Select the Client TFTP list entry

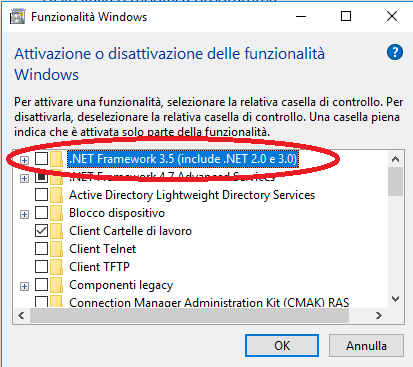(99, 267)
